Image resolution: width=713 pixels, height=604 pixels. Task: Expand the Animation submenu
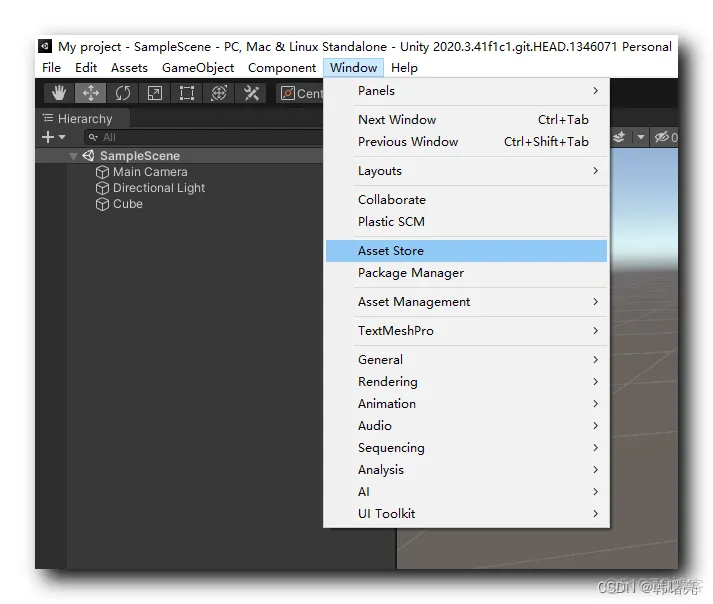coord(467,404)
